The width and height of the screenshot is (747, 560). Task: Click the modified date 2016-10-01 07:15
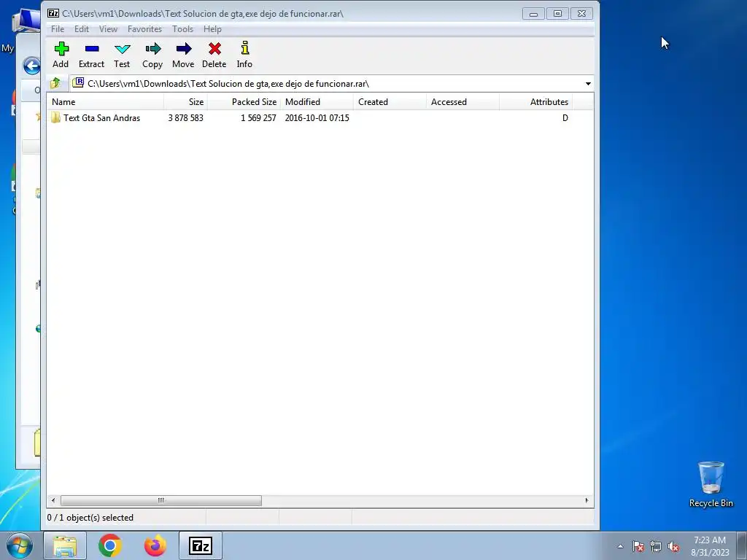click(x=317, y=117)
